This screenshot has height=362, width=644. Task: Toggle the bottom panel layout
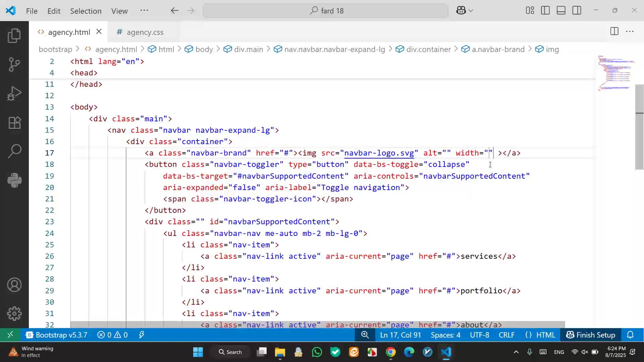[561, 10]
